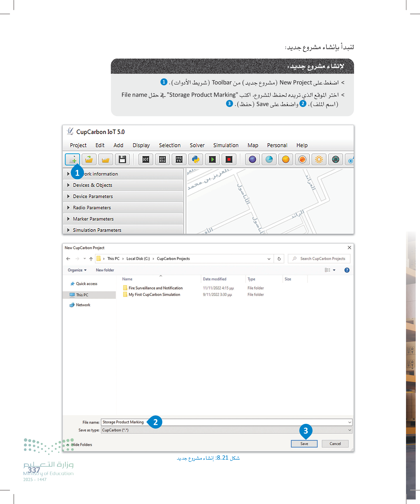Click the Python script toolbar icon

(x=196, y=159)
